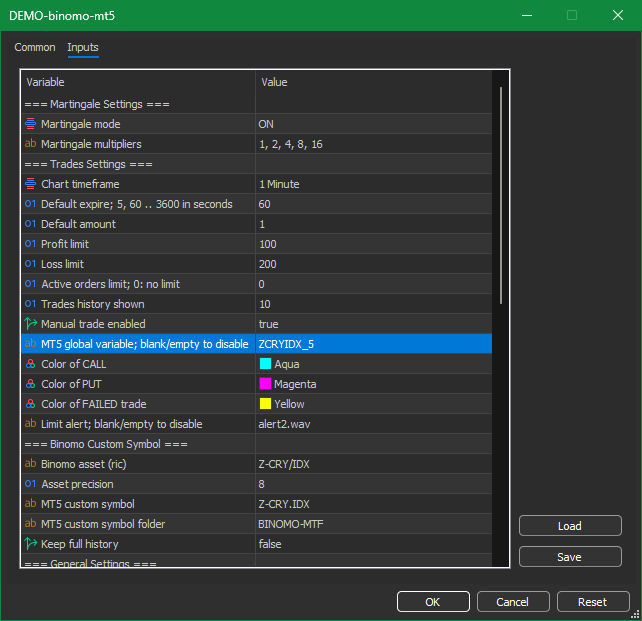The image size is (642, 621).
Task: Click the Default expire integer icon
Action: point(30,204)
